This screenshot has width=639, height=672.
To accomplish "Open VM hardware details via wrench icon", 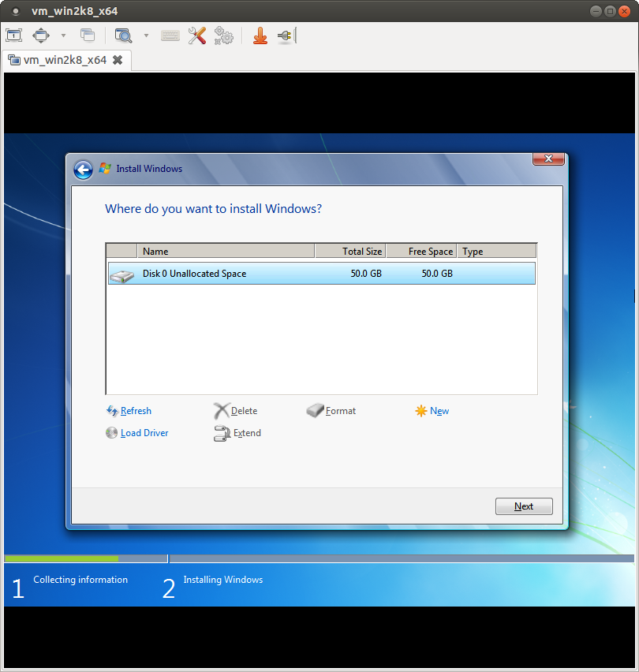I will point(196,35).
